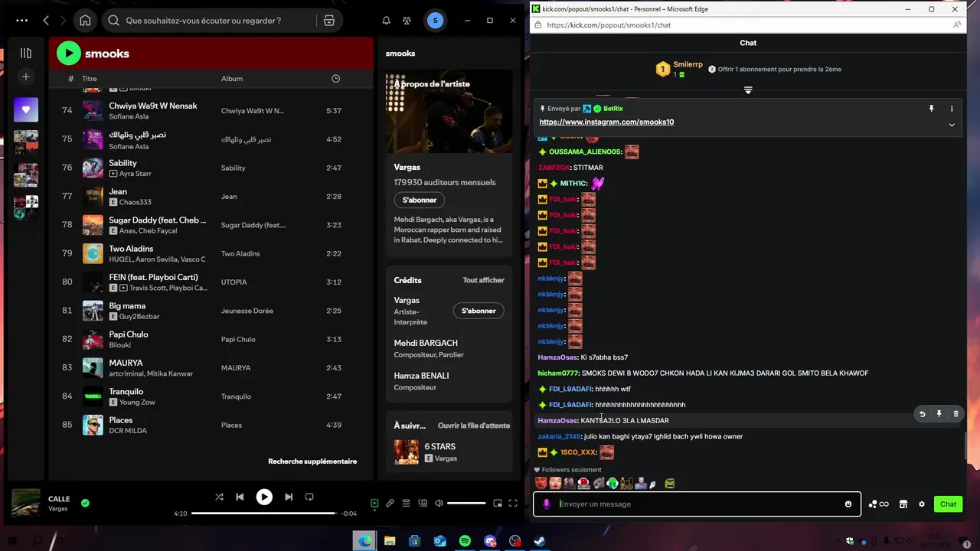Open the Spotify three-dots menu
This screenshot has height=551, width=980.
21,21
